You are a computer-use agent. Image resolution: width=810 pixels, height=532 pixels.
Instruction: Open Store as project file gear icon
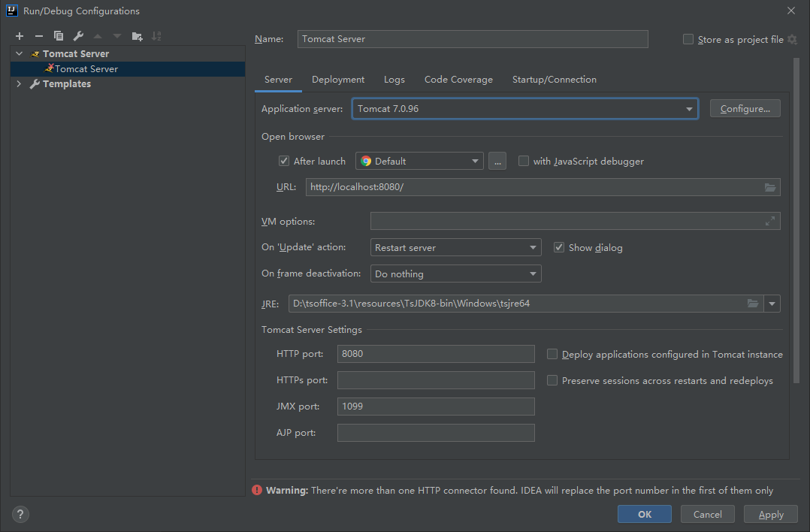[793, 40]
